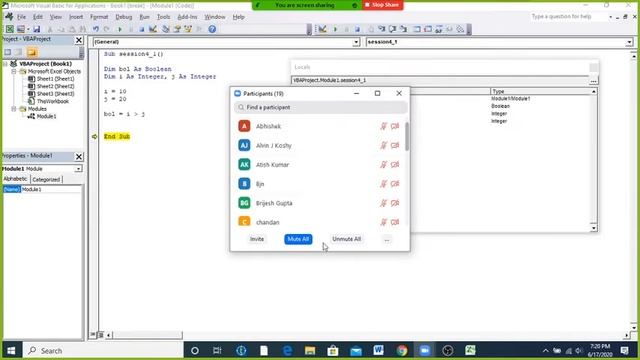The image size is (640, 360).
Task: Open the Insert menu
Action: [76, 17]
